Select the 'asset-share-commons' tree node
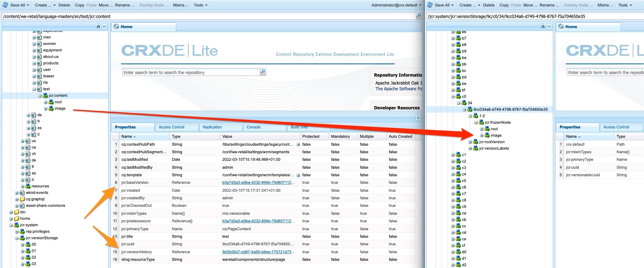 (45, 206)
